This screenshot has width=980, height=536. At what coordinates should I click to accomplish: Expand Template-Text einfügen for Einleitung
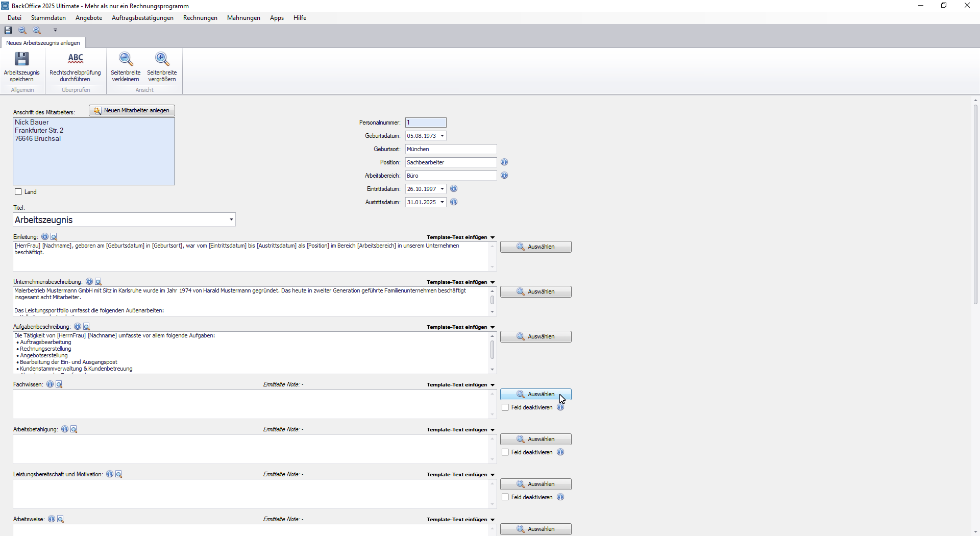point(461,237)
